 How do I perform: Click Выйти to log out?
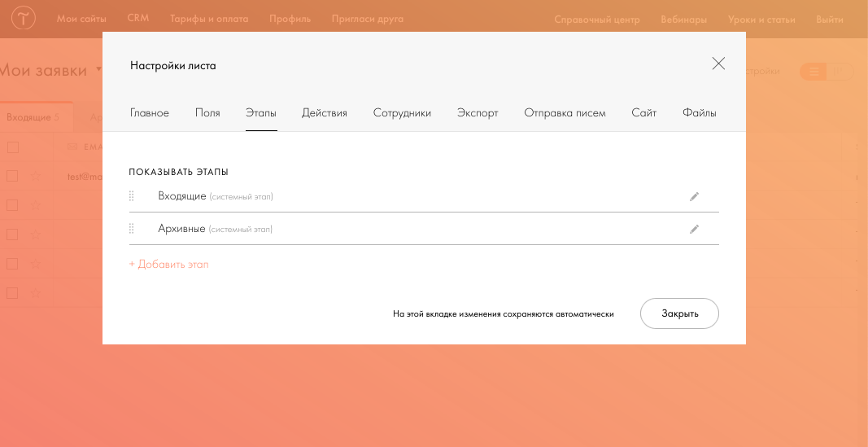830,20
